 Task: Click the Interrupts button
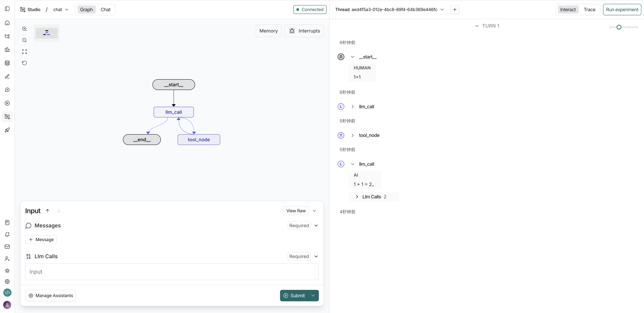pos(304,31)
